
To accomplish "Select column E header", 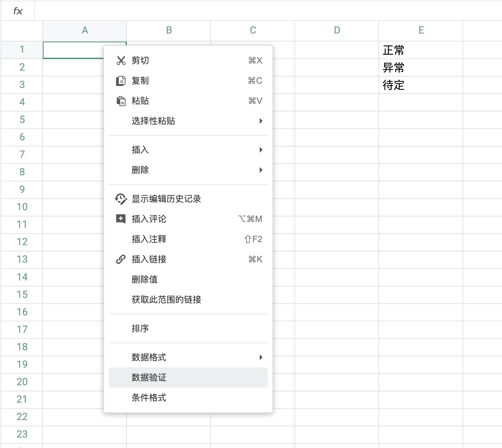I will click(x=421, y=31).
